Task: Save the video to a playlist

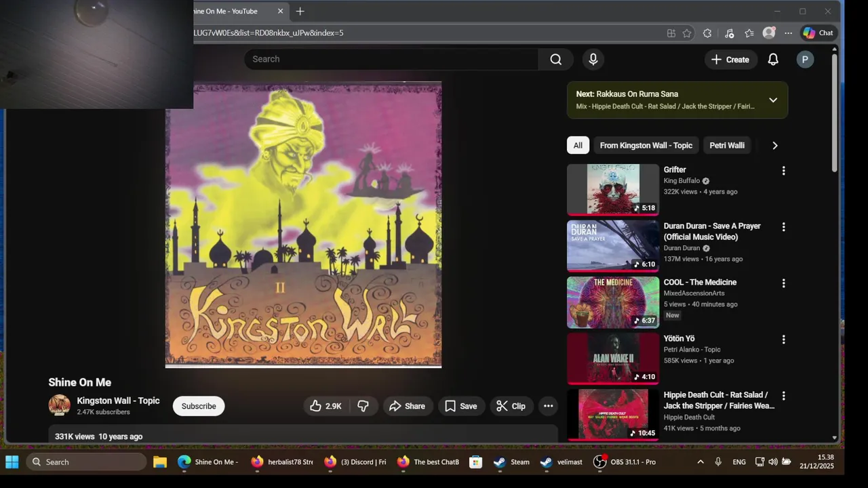Action: pyautogui.click(x=461, y=406)
